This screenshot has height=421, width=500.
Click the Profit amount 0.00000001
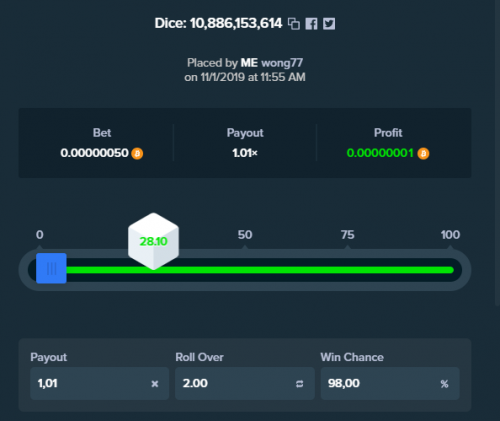(380, 153)
